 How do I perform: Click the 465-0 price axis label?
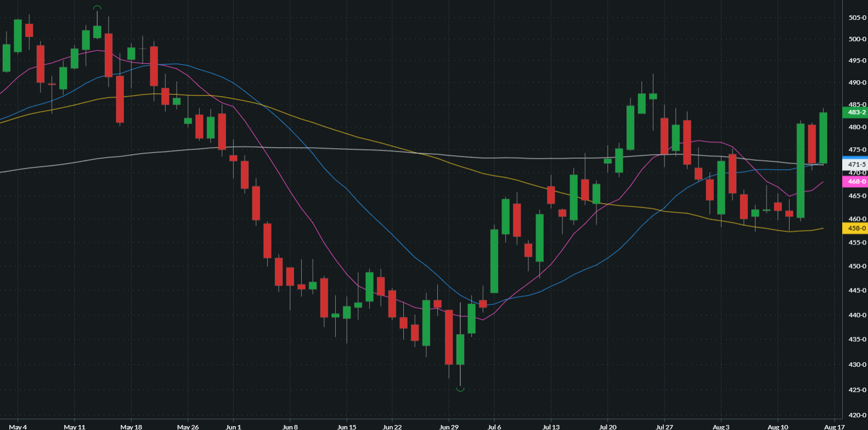click(x=857, y=196)
